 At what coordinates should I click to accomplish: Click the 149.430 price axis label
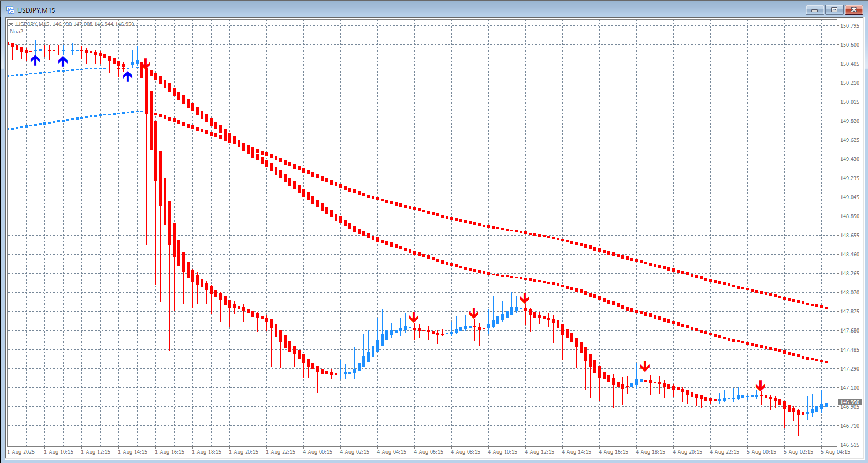tap(850, 159)
